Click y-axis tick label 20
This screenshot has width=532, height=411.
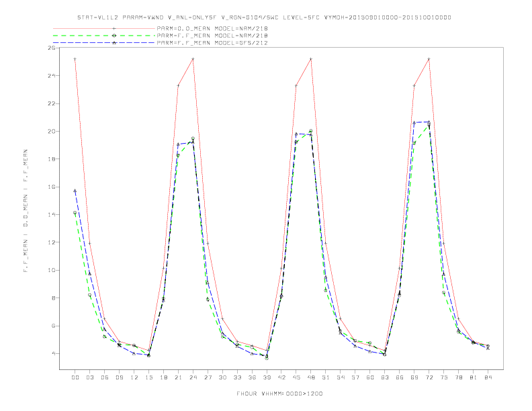click(52, 131)
